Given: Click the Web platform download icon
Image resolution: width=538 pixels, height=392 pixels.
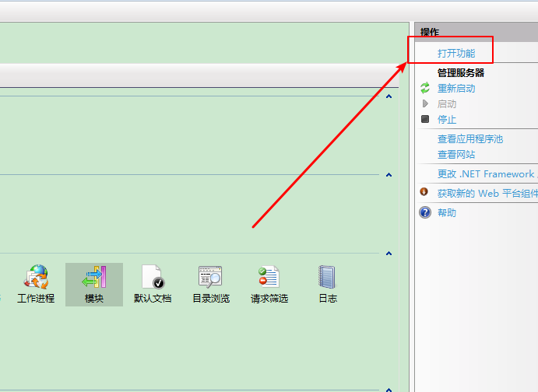Looking at the screenshot, I should pos(424,191).
